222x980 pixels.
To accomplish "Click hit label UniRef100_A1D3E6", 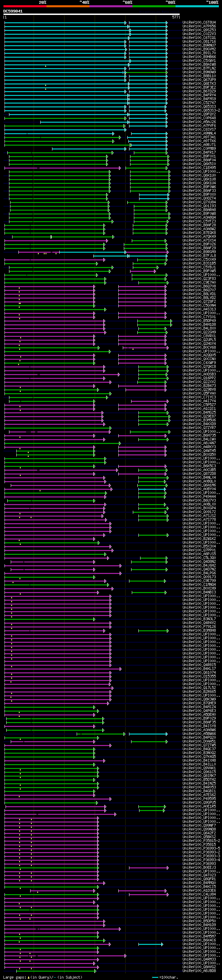I will point(199,890).
